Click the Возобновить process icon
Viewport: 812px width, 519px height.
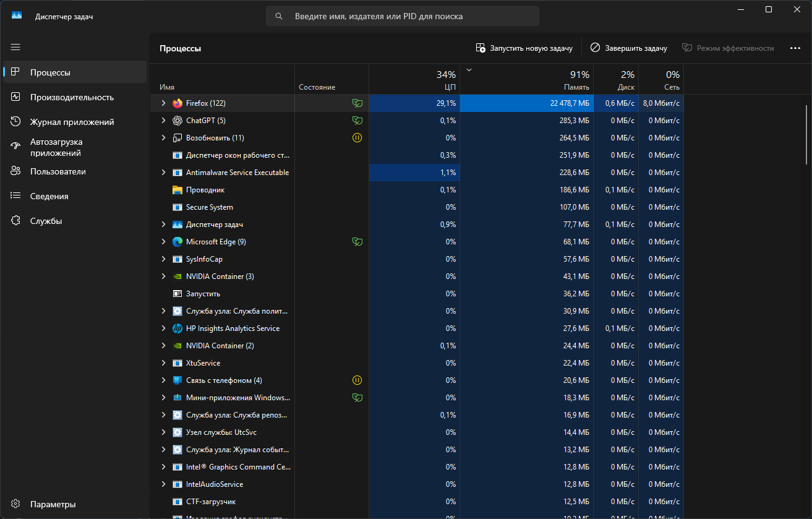pos(177,138)
